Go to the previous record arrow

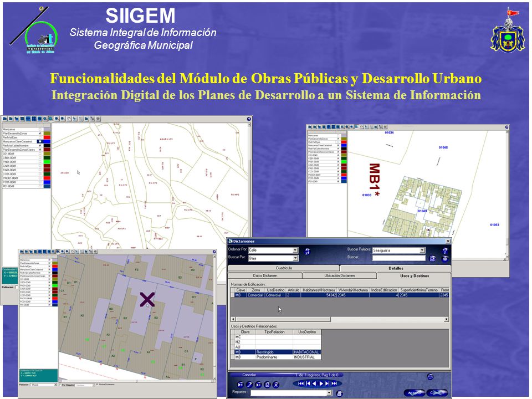(315, 383)
